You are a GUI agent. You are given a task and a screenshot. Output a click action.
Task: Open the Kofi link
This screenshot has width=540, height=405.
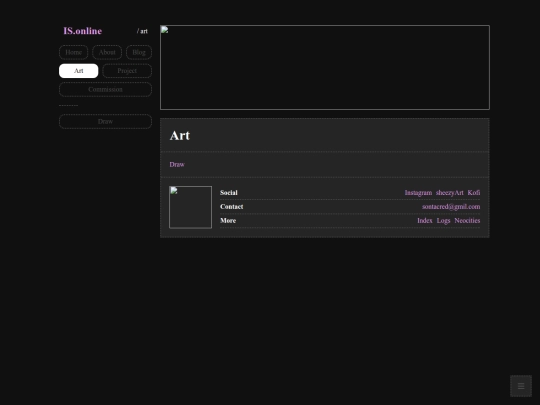point(474,193)
